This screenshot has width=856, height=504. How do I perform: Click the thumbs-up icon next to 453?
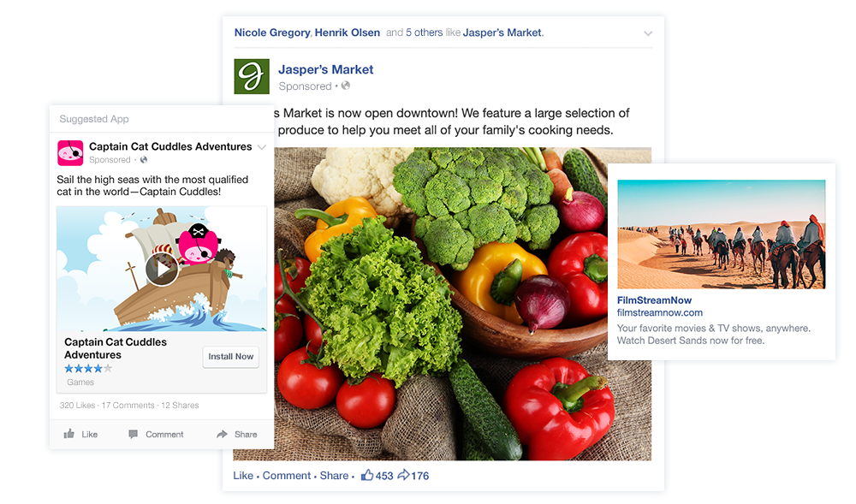point(367,475)
